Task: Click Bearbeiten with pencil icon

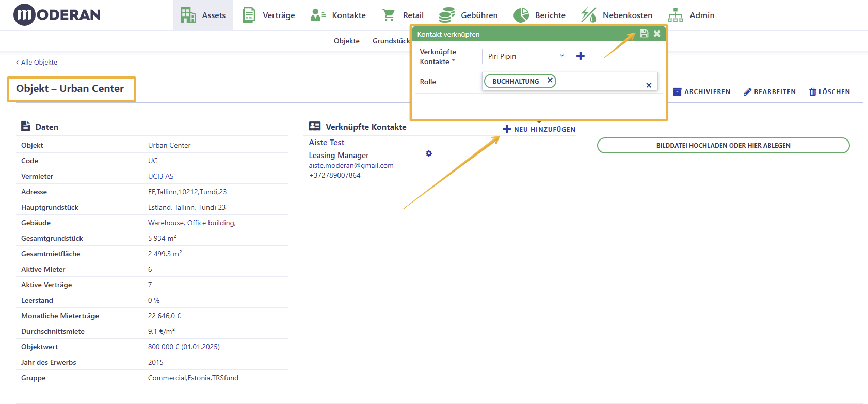Action: pyautogui.click(x=769, y=92)
